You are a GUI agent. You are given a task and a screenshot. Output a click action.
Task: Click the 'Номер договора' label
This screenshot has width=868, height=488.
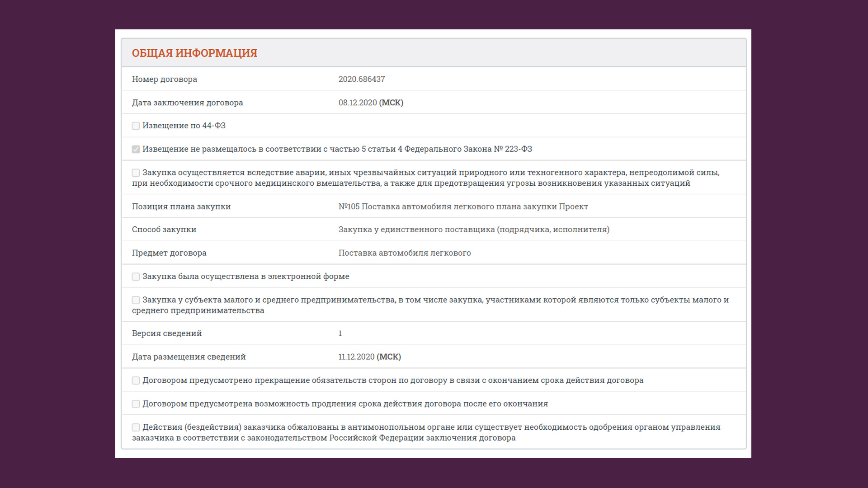[x=164, y=79]
